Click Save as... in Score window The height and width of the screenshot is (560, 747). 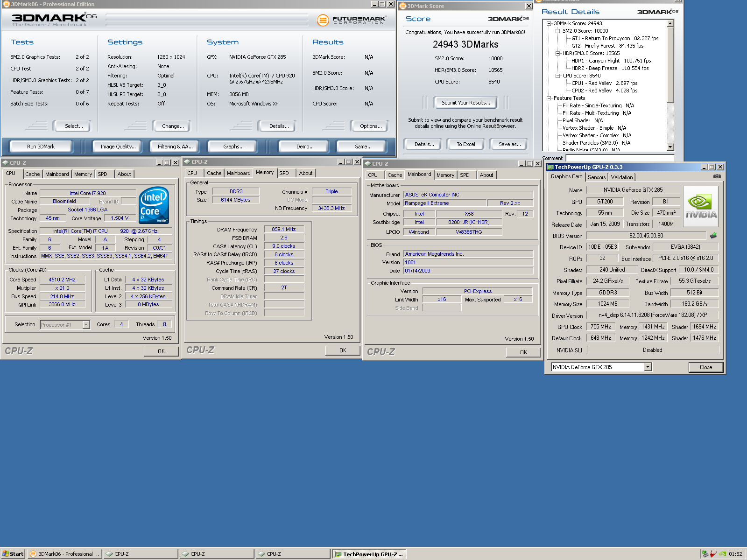click(x=509, y=144)
